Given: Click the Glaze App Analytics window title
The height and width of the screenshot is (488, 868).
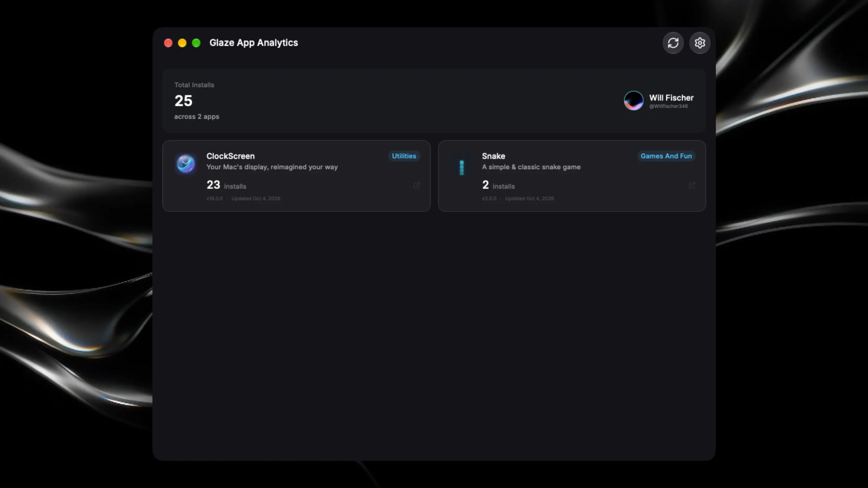Looking at the screenshot, I should click(x=254, y=43).
